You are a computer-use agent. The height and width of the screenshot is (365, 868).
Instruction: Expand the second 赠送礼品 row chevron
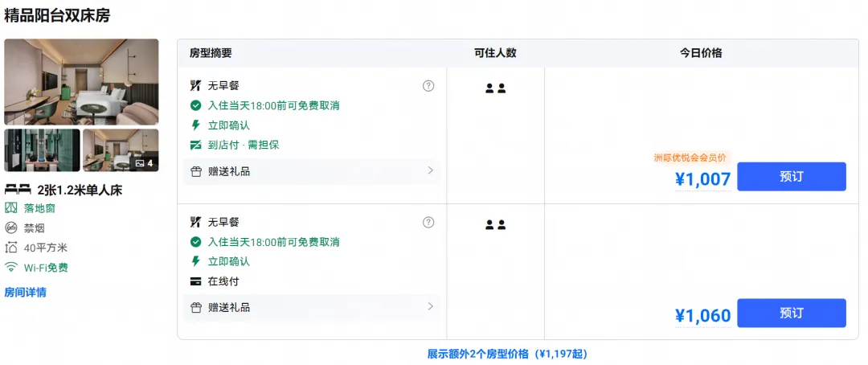pos(430,306)
